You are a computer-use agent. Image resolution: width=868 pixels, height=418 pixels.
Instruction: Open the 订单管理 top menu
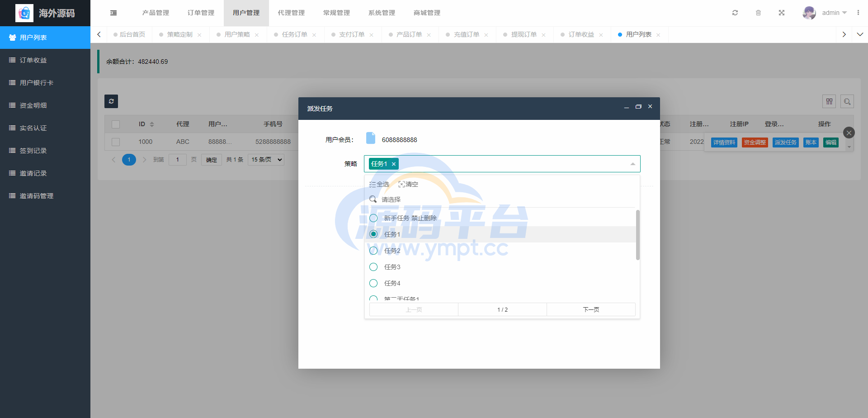(201, 13)
